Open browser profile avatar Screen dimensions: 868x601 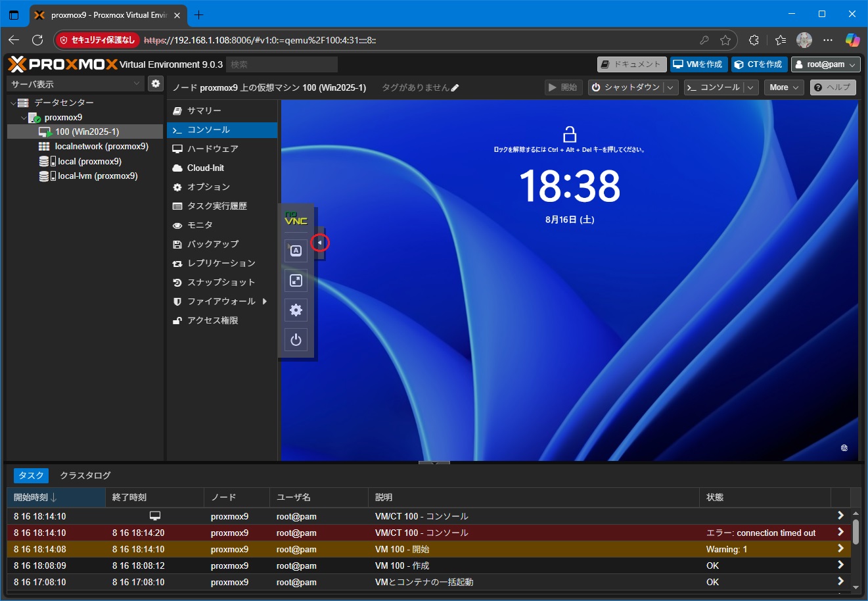(804, 40)
